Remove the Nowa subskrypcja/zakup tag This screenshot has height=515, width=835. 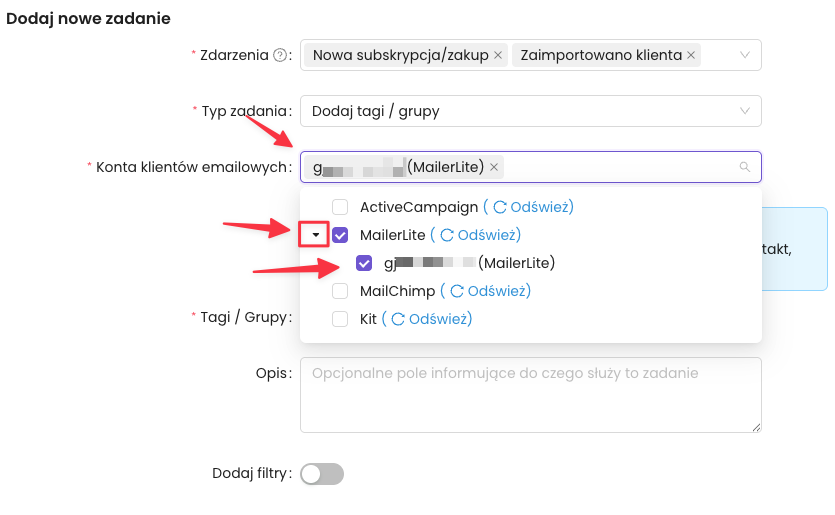[x=498, y=56]
